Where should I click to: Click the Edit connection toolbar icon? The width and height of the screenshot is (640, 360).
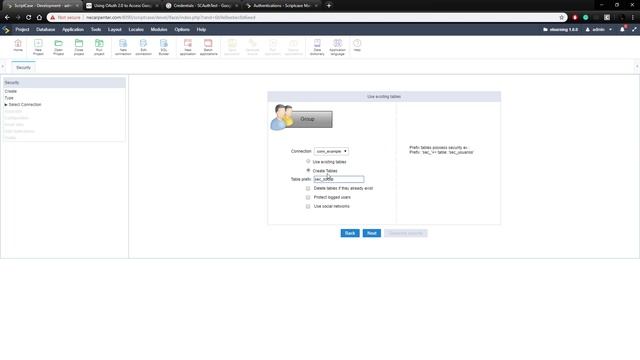tap(143, 47)
